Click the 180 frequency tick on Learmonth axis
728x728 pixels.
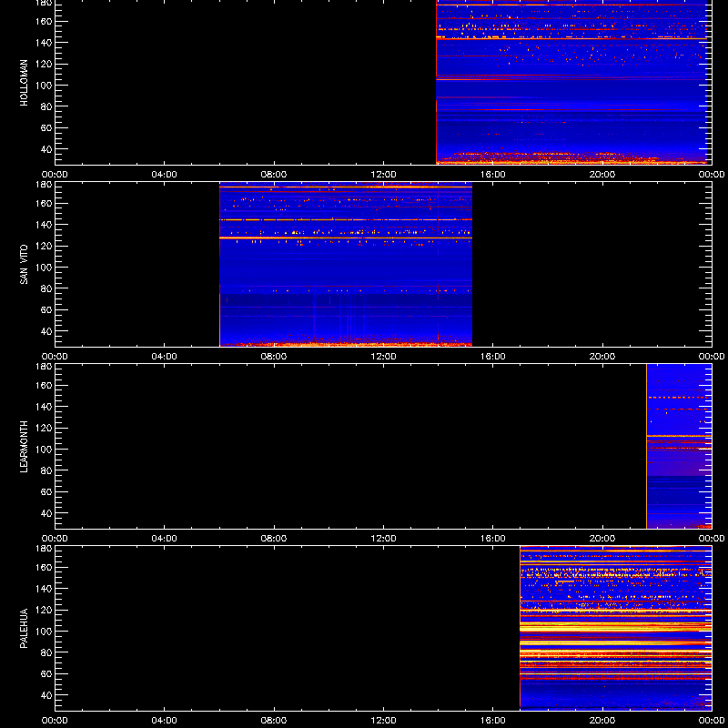45,367
